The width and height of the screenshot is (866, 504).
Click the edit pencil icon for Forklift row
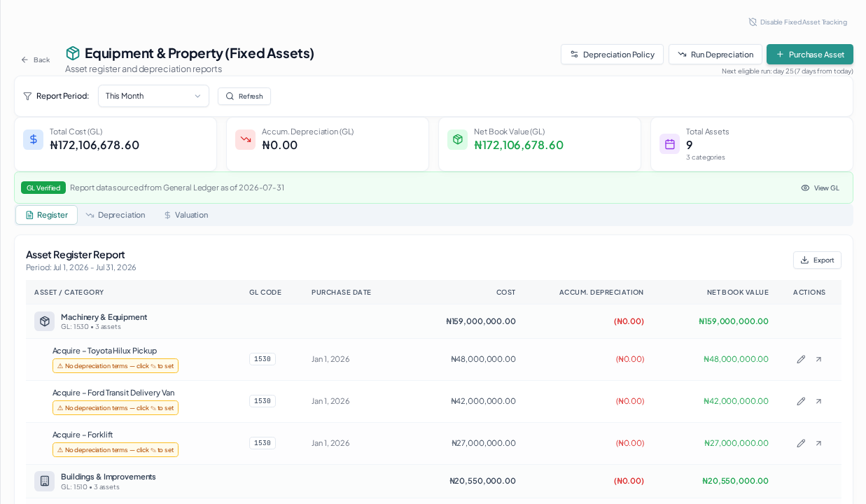pyautogui.click(x=801, y=443)
